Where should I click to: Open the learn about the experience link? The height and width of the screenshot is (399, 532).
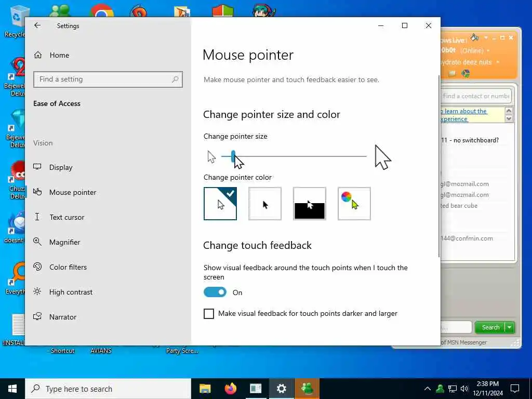[464, 115]
